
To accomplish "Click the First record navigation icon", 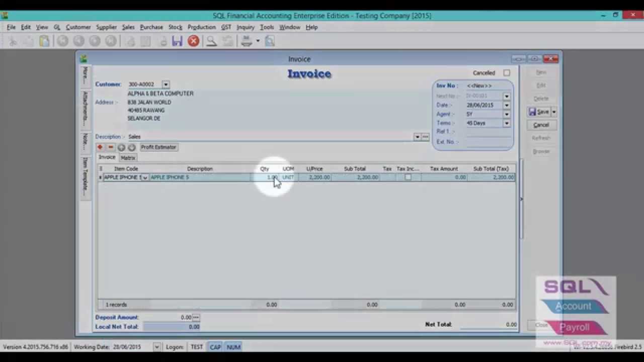I will click(x=62, y=41).
